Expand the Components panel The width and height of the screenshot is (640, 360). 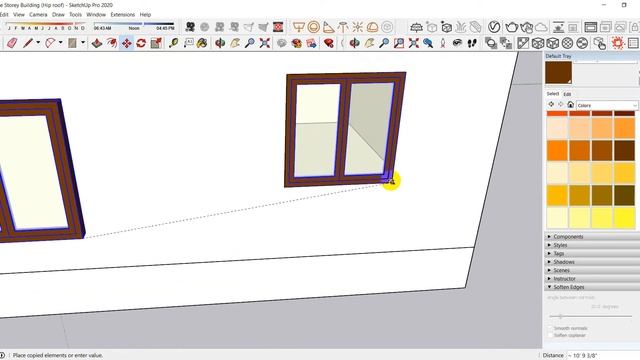point(591,237)
